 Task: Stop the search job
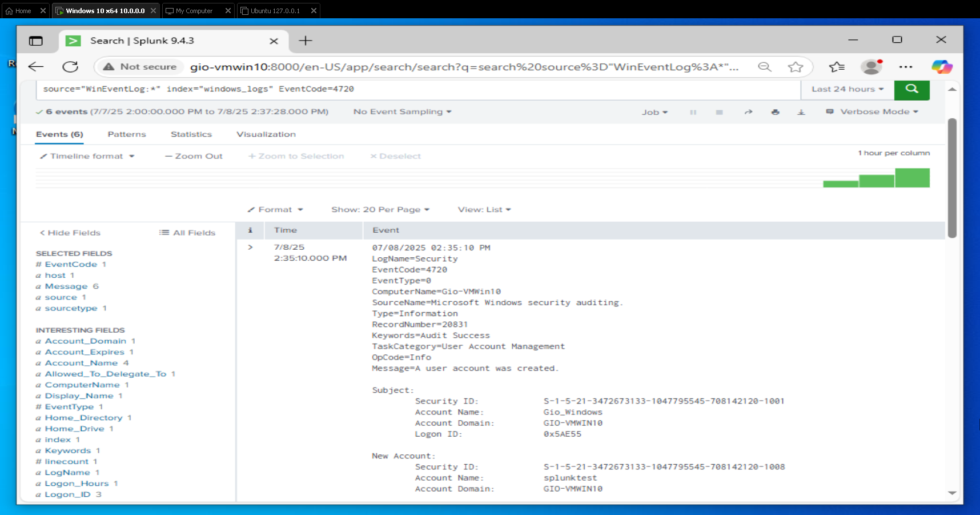720,113
